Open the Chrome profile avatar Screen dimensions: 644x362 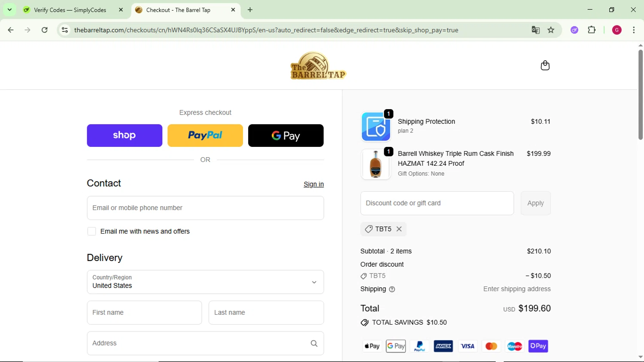point(617,30)
